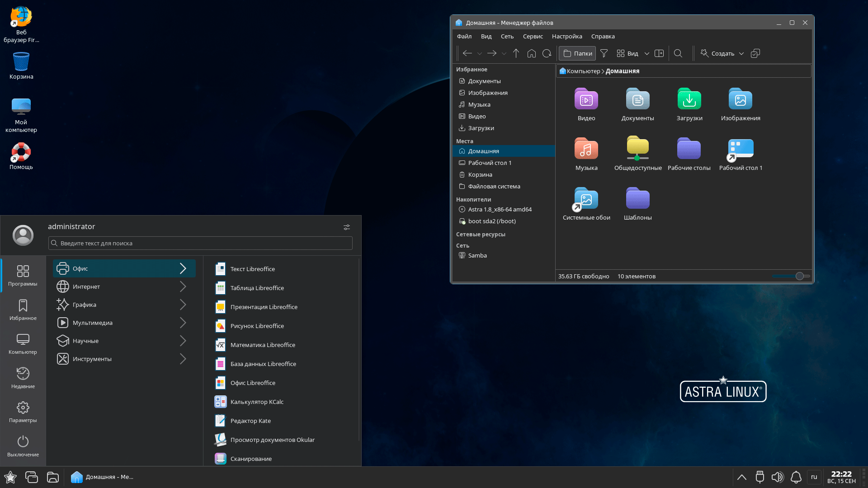
Task: Switch to Избранное tab in start menu
Action: (23, 310)
